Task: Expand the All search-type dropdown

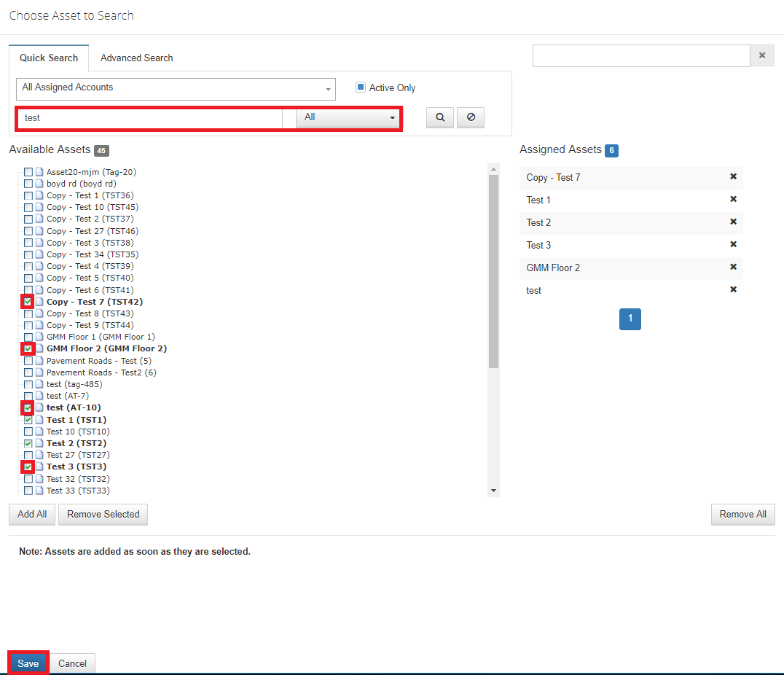Action: (348, 117)
